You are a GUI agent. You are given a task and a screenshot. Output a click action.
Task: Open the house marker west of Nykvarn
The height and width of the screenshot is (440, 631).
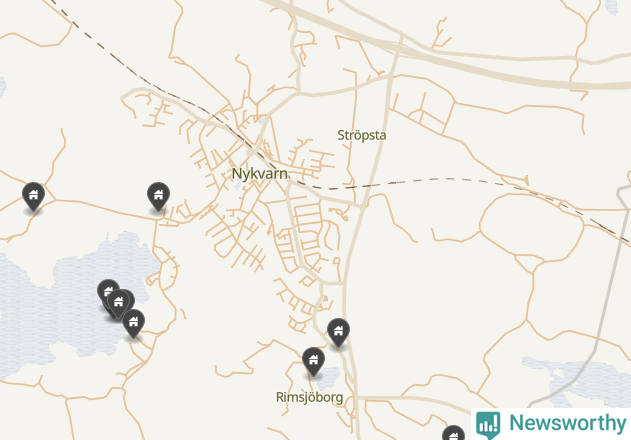tap(158, 196)
